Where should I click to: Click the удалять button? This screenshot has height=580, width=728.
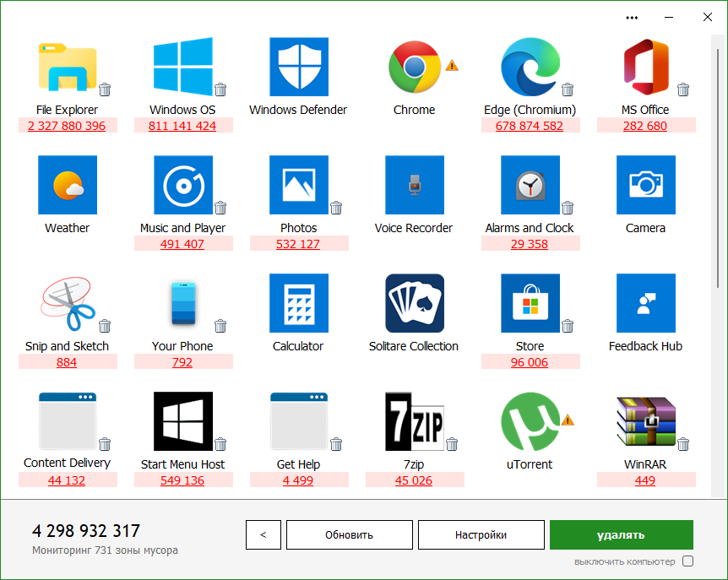(x=622, y=534)
